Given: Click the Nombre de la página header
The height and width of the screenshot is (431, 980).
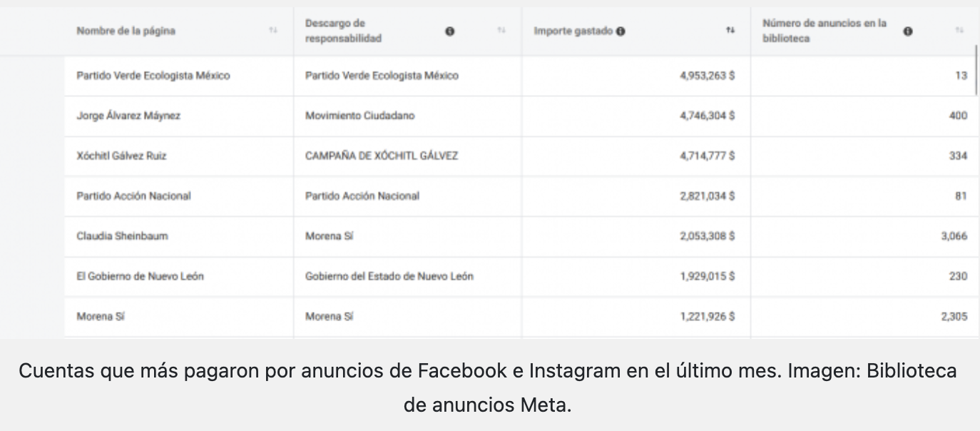Looking at the screenshot, I should (x=126, y=31).
